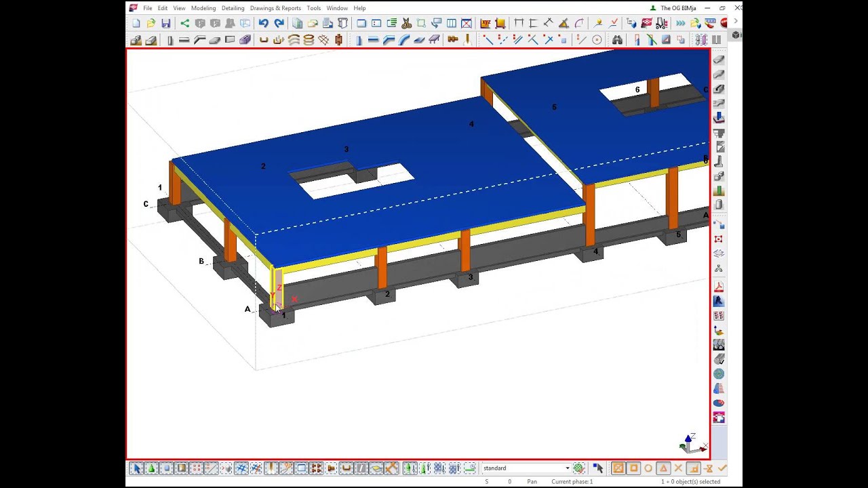Expand the toolbar overflow chevron

735,21
